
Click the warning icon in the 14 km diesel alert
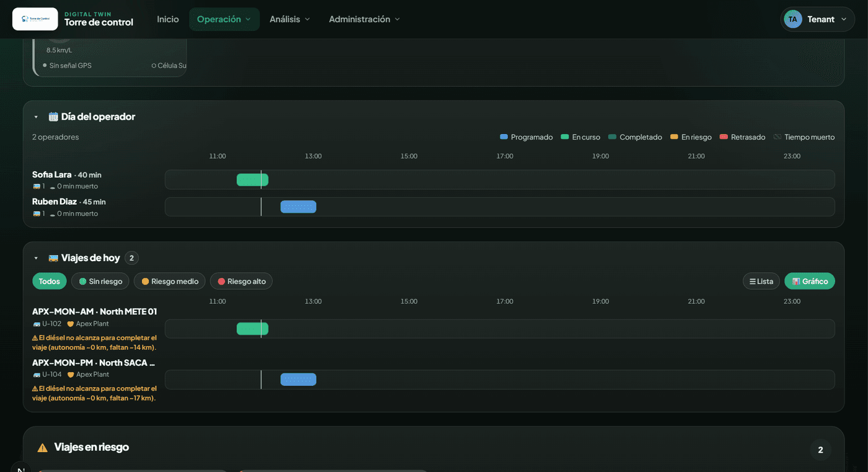tap(35, 338)
